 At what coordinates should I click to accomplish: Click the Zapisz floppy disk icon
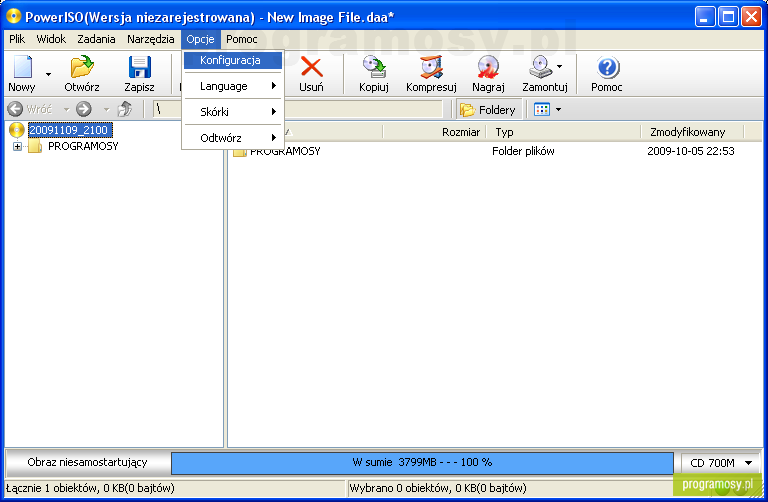click(140, 67)
